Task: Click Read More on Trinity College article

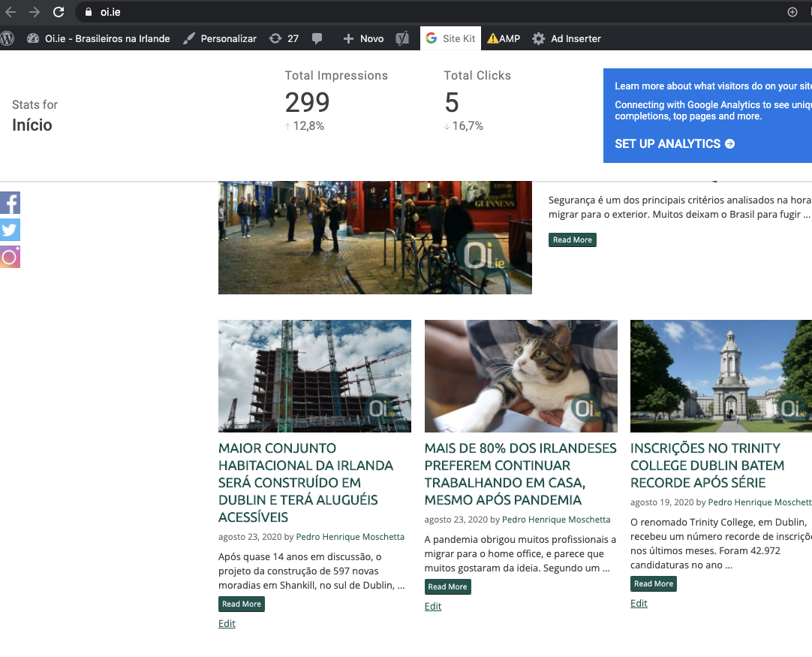Action: (654, 583)
